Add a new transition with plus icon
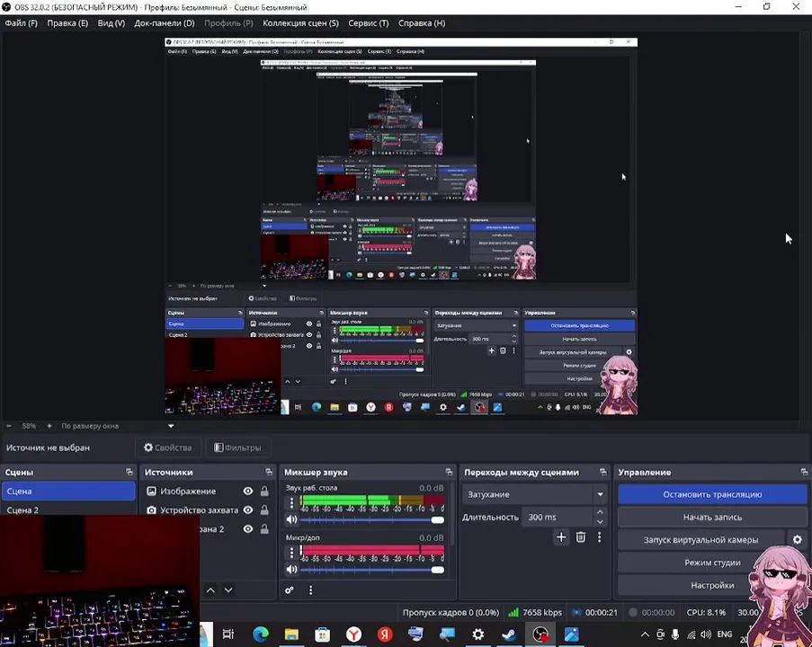Screen dimensions: 812x647 [x=561, y=537]
